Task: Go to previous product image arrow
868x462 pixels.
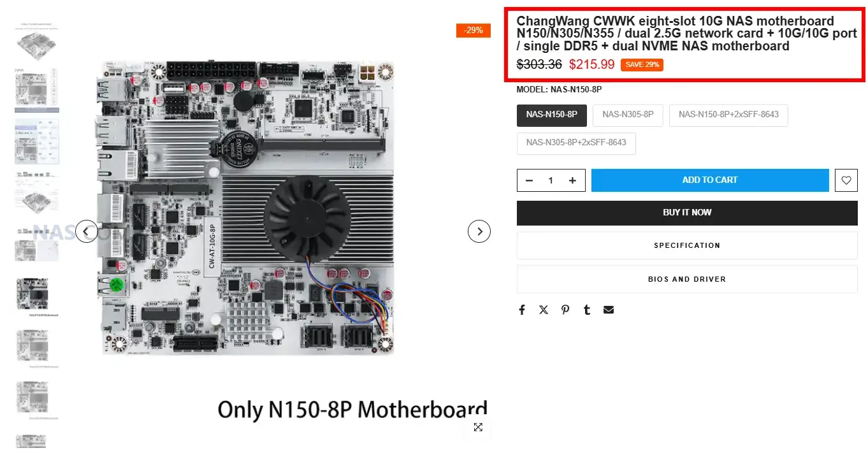Action: click(x=87, y=231)
